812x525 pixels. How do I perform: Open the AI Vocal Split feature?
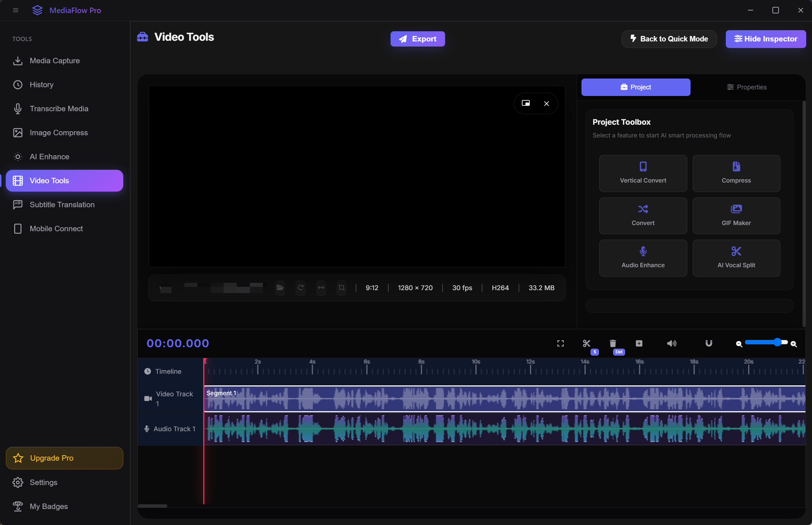click(x=736, y=258)
